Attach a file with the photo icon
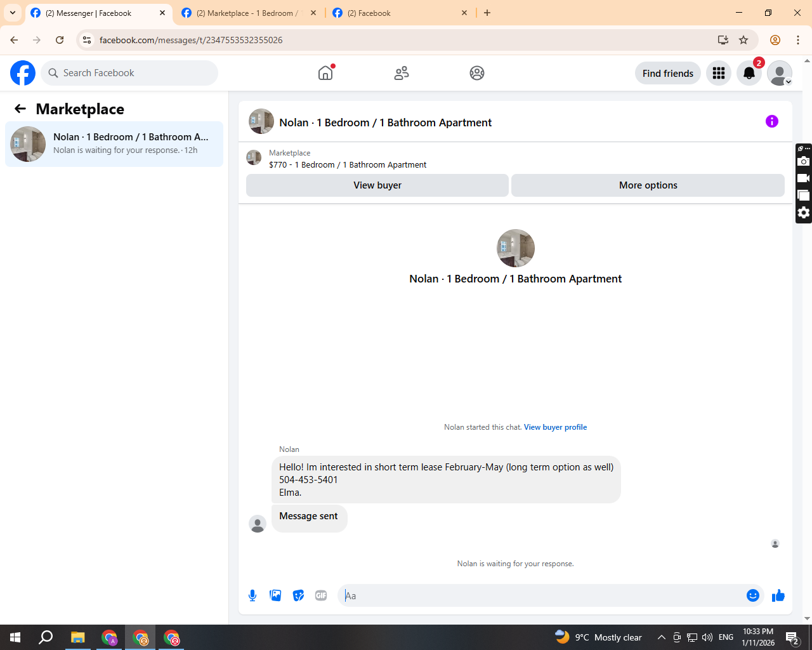Viewport: 812px width, 650px height. [x=275, y=595]
